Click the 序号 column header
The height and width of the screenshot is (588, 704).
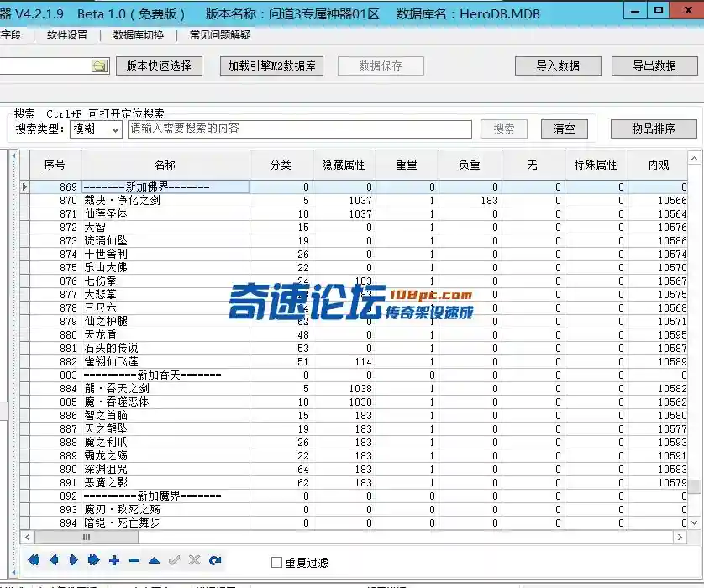click(55, 165)
